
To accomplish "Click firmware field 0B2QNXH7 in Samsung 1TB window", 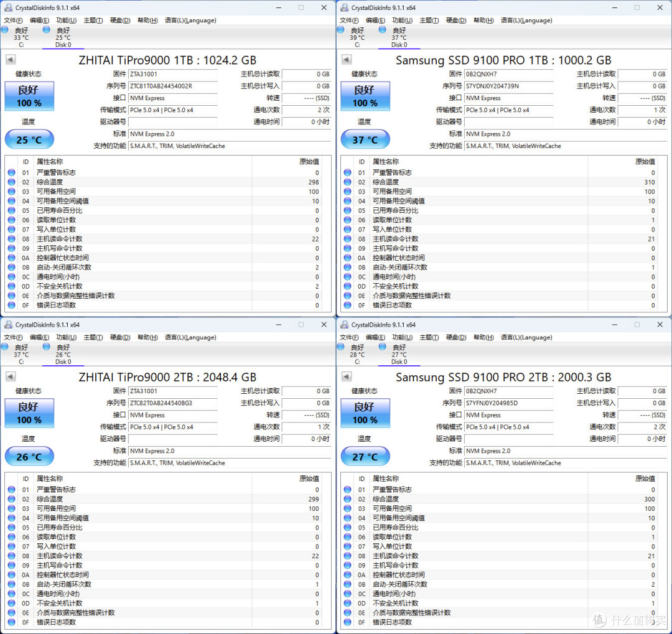I will [508, 74].
